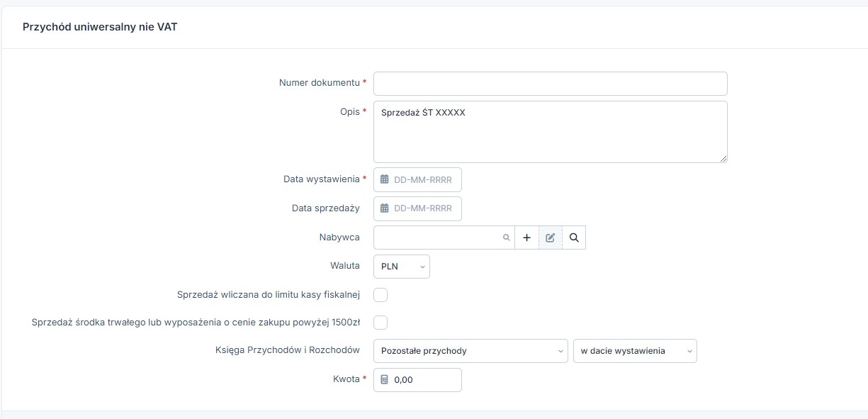
Task: Click the calendar icon in Data sprzedaży
Action: pos(384,208)
